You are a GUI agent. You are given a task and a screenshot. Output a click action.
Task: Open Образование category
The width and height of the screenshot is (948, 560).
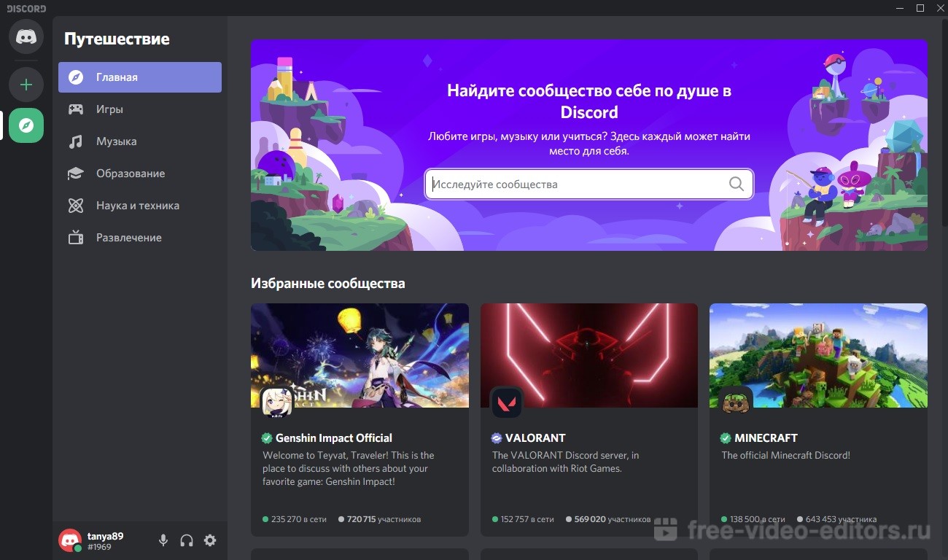click(x=140, y=174)
